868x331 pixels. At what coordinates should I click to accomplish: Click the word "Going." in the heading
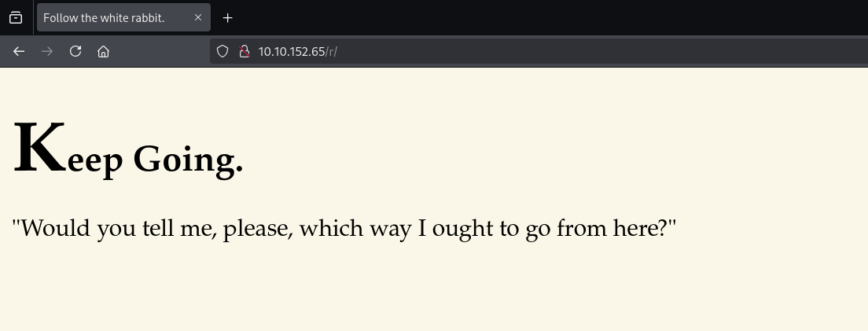click(188, 160)
